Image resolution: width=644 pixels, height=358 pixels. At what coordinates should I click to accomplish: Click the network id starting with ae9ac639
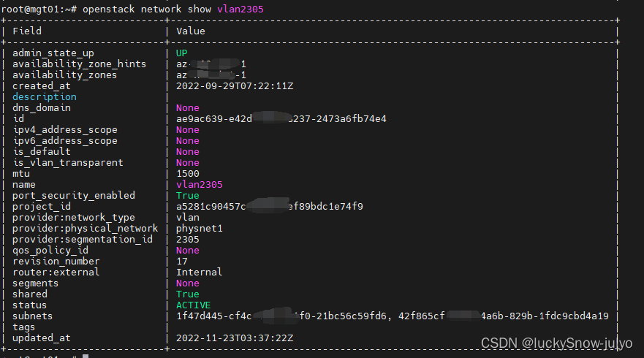point(281,119)
